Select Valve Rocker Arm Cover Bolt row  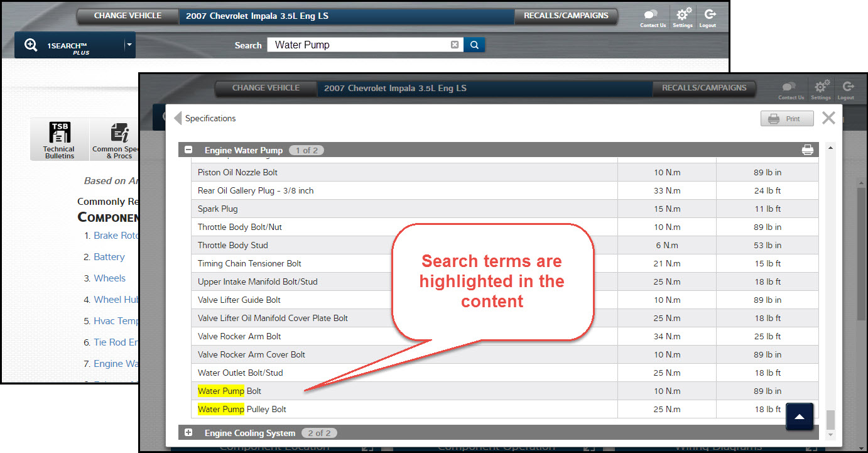click(x=504, y=354)
